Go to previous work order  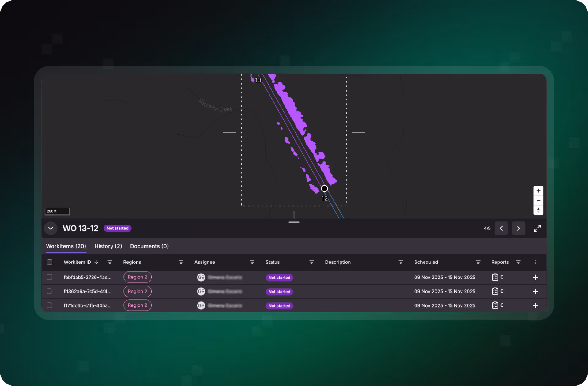(x=501, y=228)
